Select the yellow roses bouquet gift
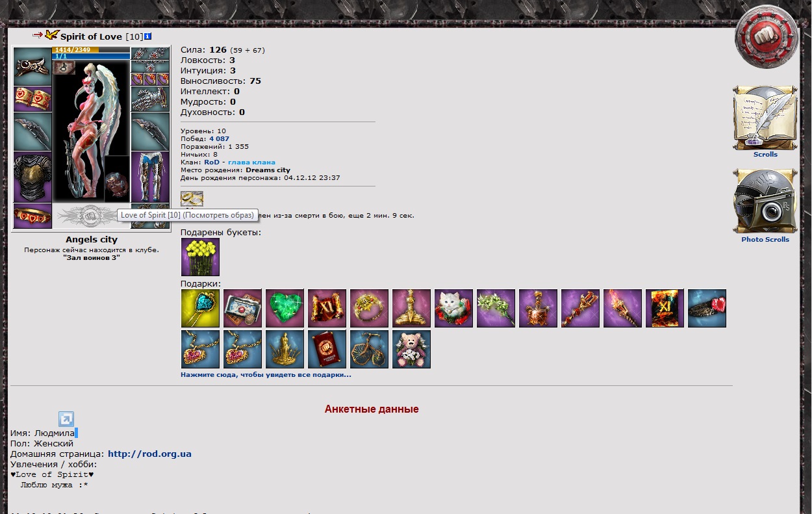Image resolution: width=812 pixels, height=514 pixels. pos(200,257)
